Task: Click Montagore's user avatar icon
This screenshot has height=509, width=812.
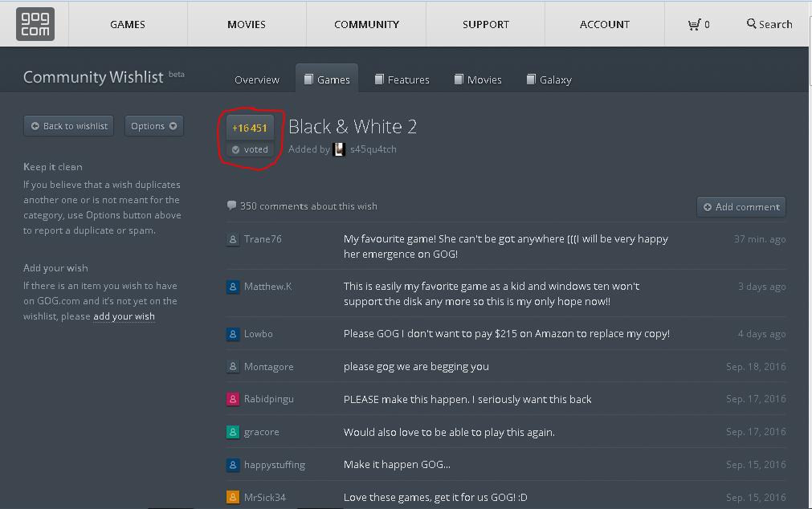Action: pyautogui.click(x=233, y=367)
